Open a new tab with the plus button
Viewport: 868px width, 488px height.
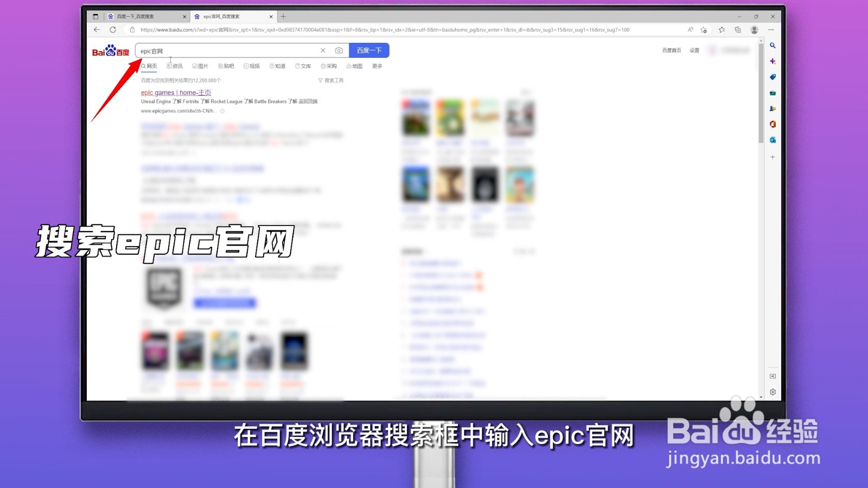tap(283, 16)
